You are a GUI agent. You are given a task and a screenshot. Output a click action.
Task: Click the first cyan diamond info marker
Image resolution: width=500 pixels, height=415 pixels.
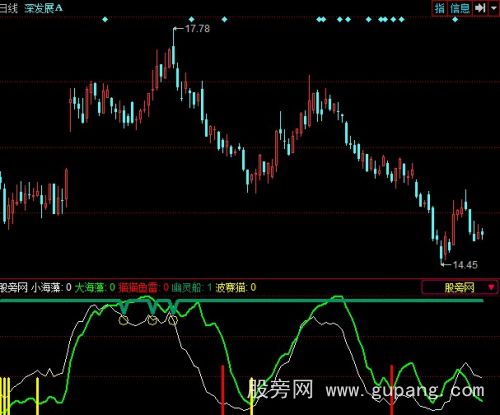pyautogui.click(x=105, y=19)
